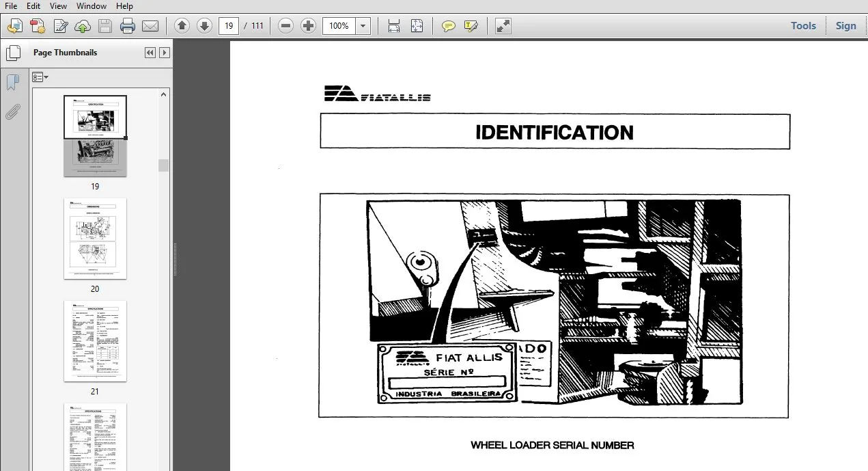
Task: Click the IDENTIFICATION heading in the document
Action: pos(555,133)
